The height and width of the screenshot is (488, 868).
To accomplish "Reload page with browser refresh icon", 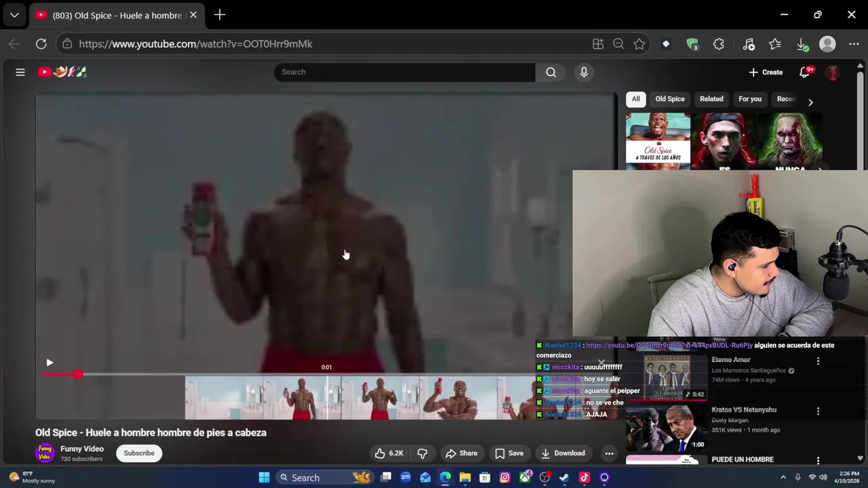I will pos(41,44).
